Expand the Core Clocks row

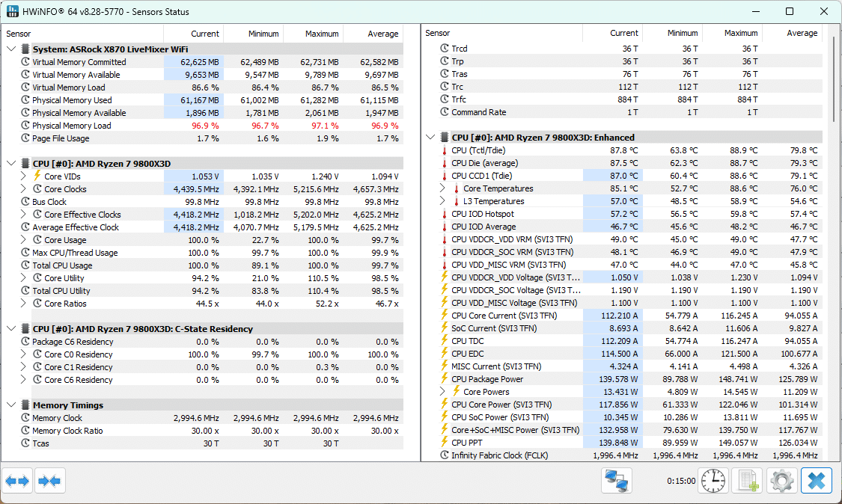23,189
